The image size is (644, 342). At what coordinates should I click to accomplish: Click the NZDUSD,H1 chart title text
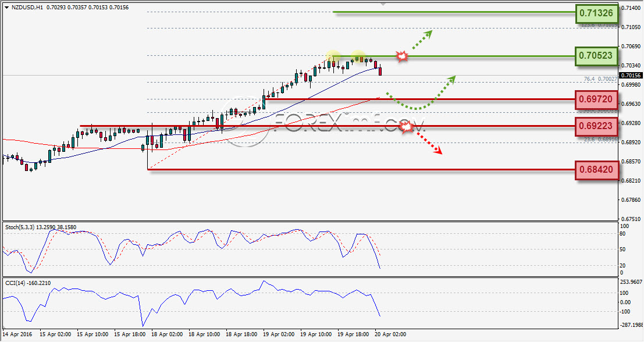tap(27, 8)
